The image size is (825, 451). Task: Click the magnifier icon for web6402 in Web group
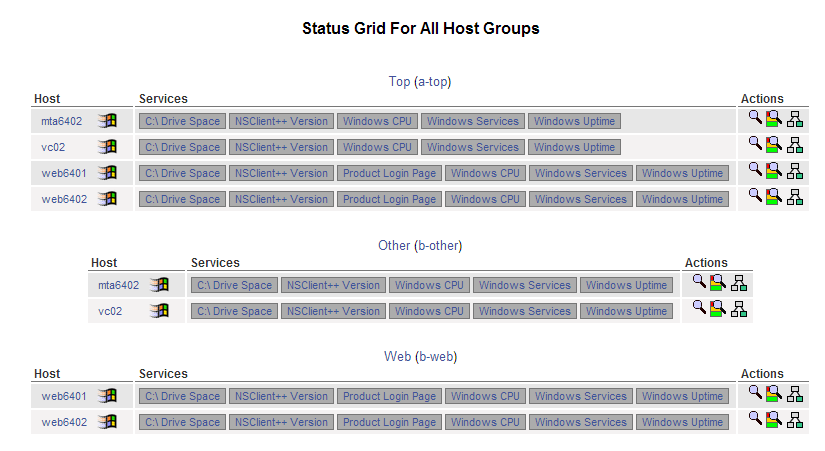point(756,419)
